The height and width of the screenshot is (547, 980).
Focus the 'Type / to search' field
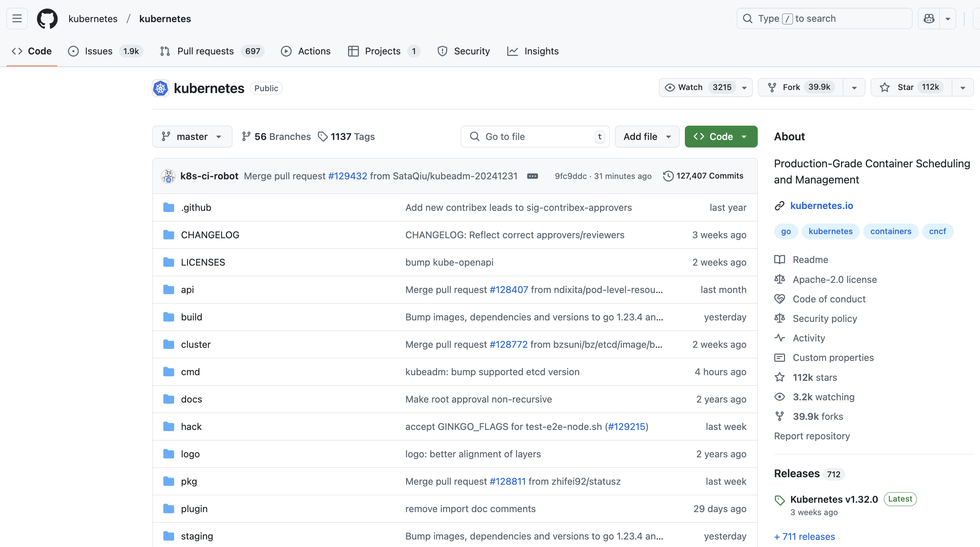point(824,18)
